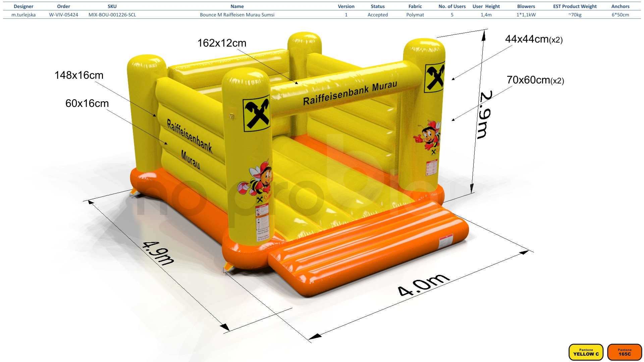Click the 'No. of Users' header

[452, 6]
